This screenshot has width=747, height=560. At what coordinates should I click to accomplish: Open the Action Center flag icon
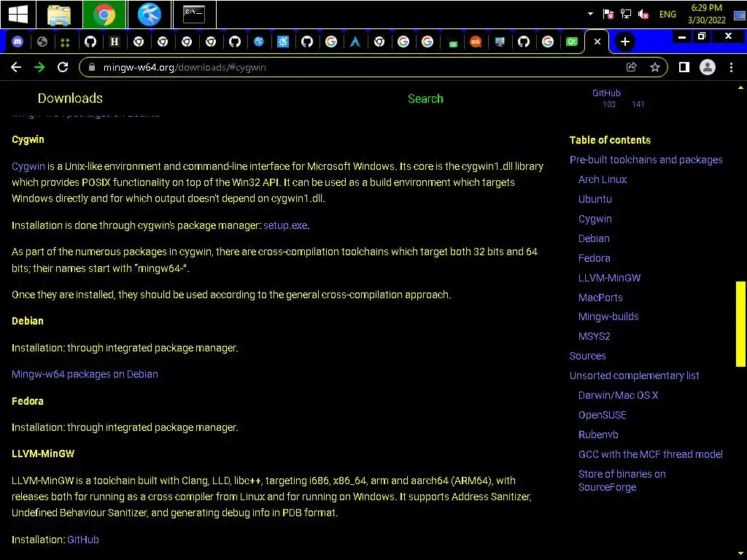coord(608,14)
